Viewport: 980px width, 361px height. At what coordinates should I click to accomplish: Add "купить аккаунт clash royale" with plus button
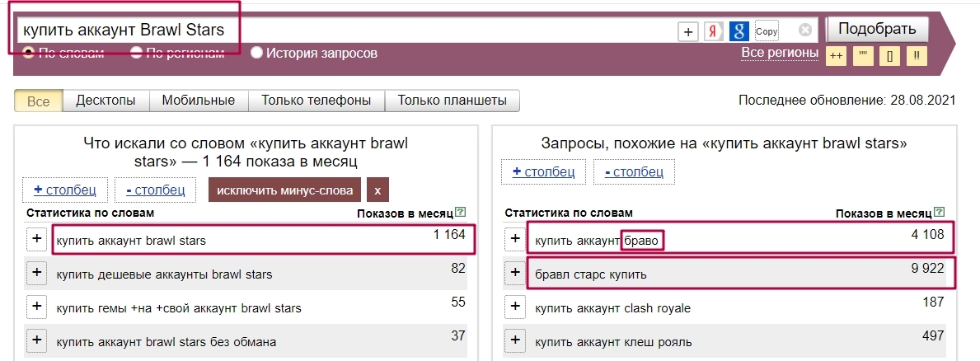click(515, 307)
